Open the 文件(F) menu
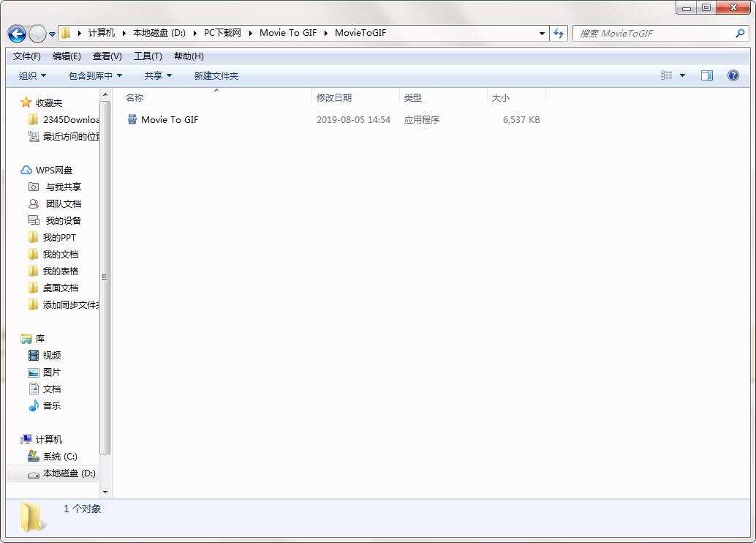The width and height of the screenshot is (756, 543). (x=27, y=56)
